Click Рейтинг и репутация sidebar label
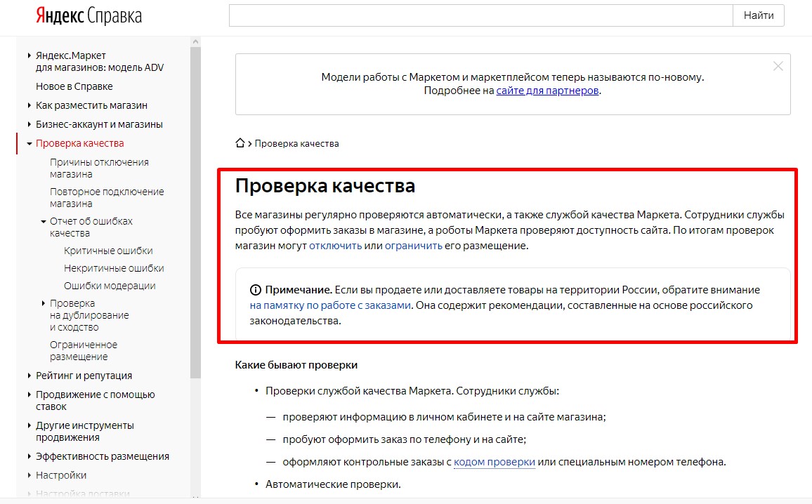Screen dimensions: 812x504 [x=84, y=376]
